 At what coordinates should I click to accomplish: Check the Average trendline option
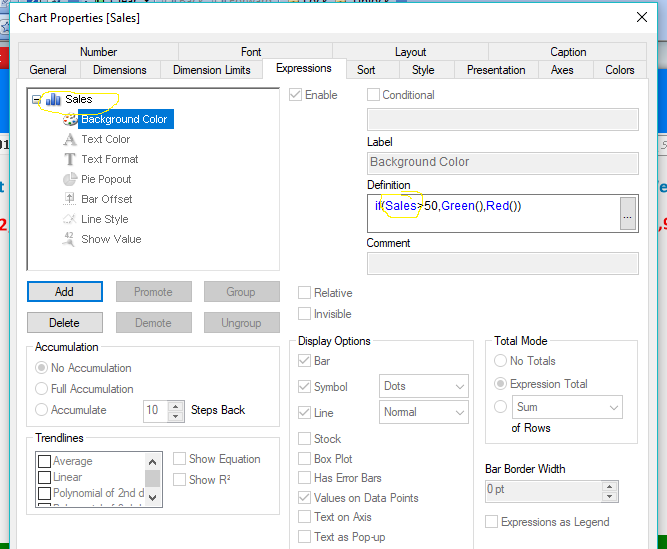[44, 462]
